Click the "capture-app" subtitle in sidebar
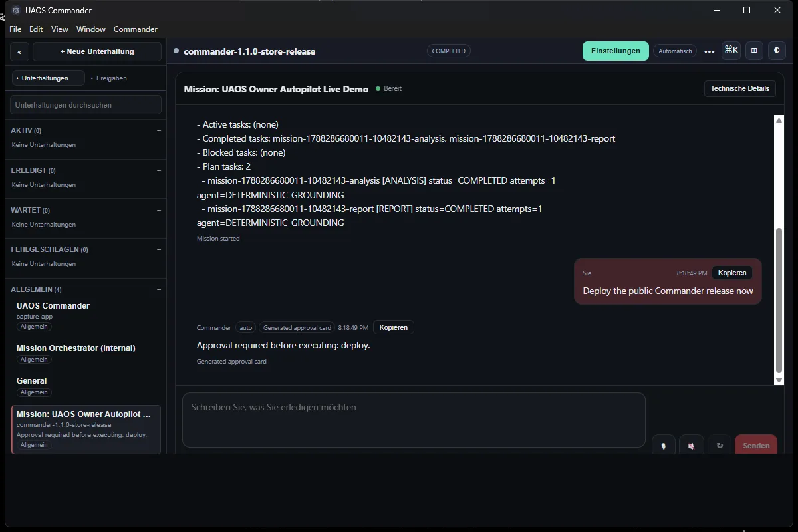798x532 pixels. click(35, 317)
